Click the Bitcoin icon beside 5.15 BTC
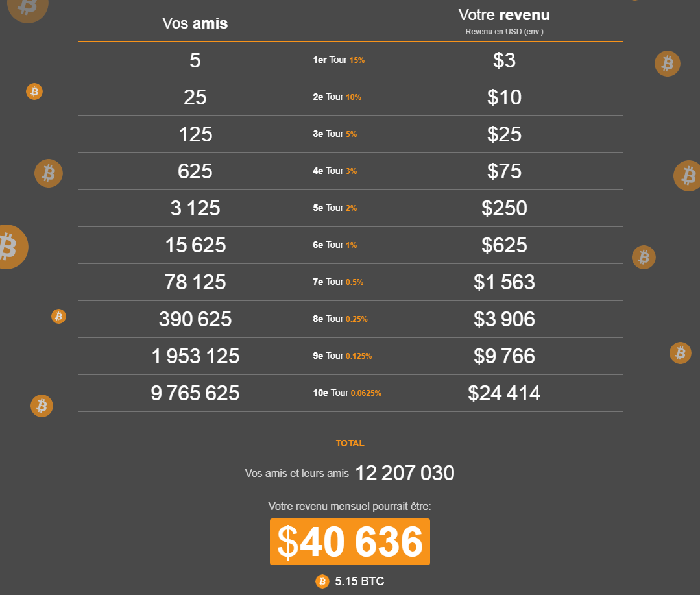Viewport: 700px width, 595px height. click(322, 581)
